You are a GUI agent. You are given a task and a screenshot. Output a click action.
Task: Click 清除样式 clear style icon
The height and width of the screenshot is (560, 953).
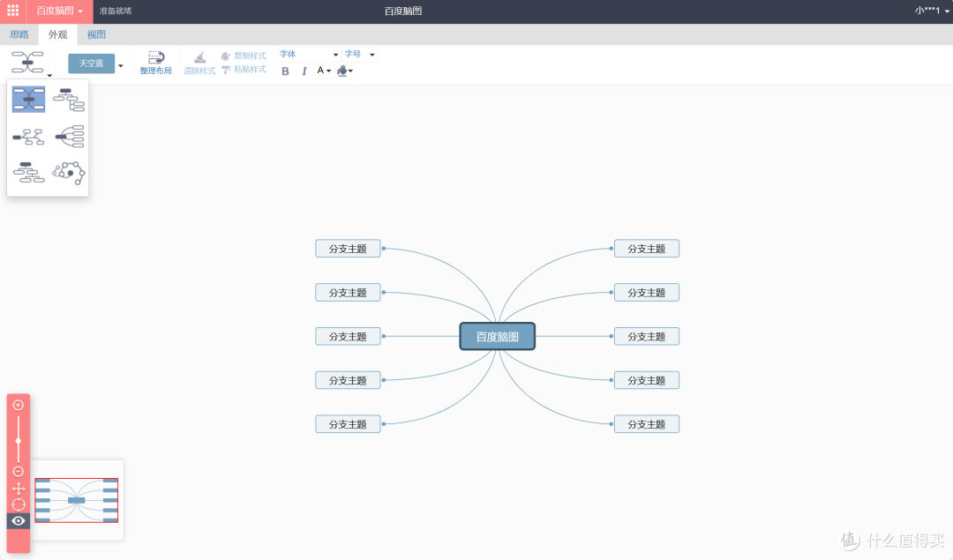pyautogui.click(x=199, y=63)
